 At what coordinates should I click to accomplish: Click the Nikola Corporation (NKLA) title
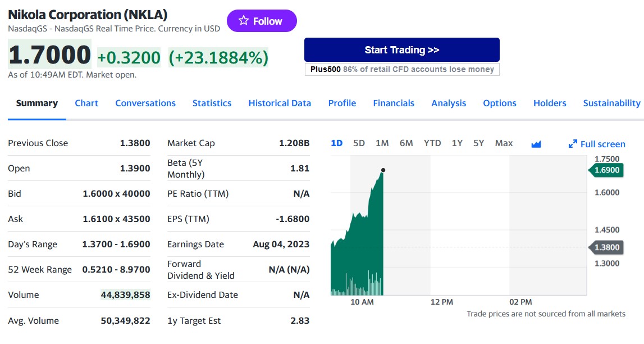(x=88, y=15)
